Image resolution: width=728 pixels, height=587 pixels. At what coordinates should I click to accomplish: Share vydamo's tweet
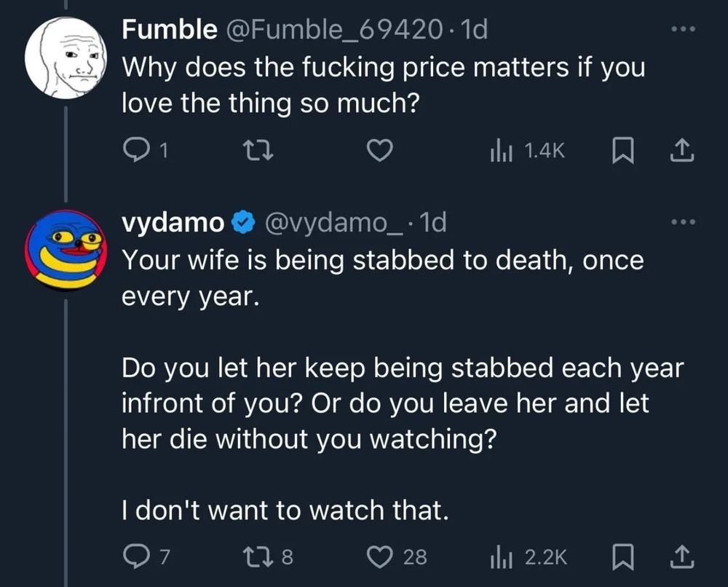click(x=683, y=557)
